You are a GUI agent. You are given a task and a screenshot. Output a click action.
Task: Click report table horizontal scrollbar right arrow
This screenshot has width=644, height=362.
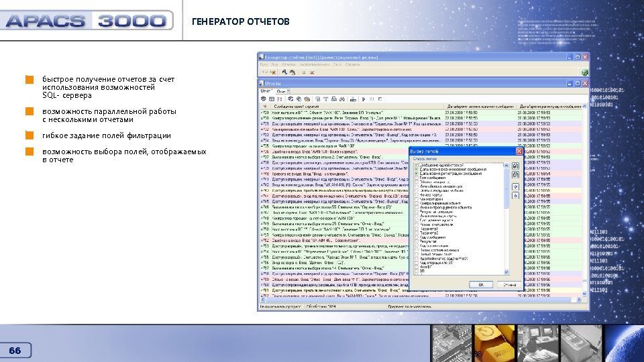(579, 300)
